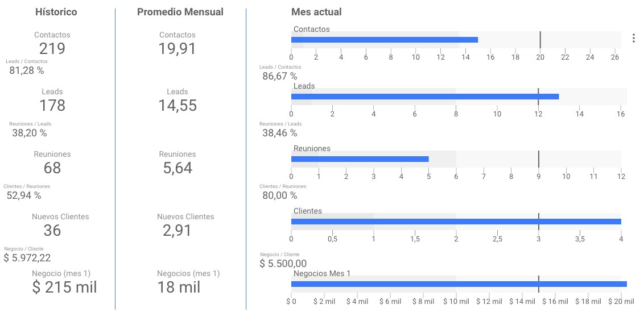The height and width of the screenshot is (317, 644).
Task: Select the Histórico Leads value 178
Action: (52, 106)
